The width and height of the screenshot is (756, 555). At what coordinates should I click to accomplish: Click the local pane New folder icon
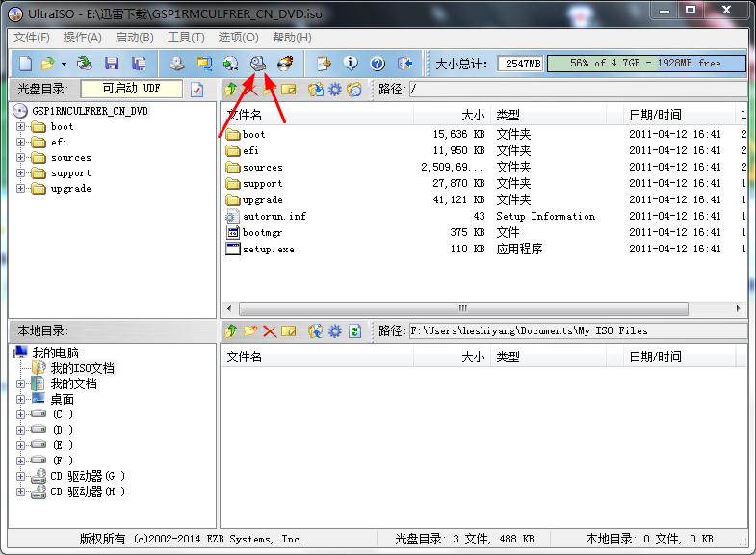[250, 331]
